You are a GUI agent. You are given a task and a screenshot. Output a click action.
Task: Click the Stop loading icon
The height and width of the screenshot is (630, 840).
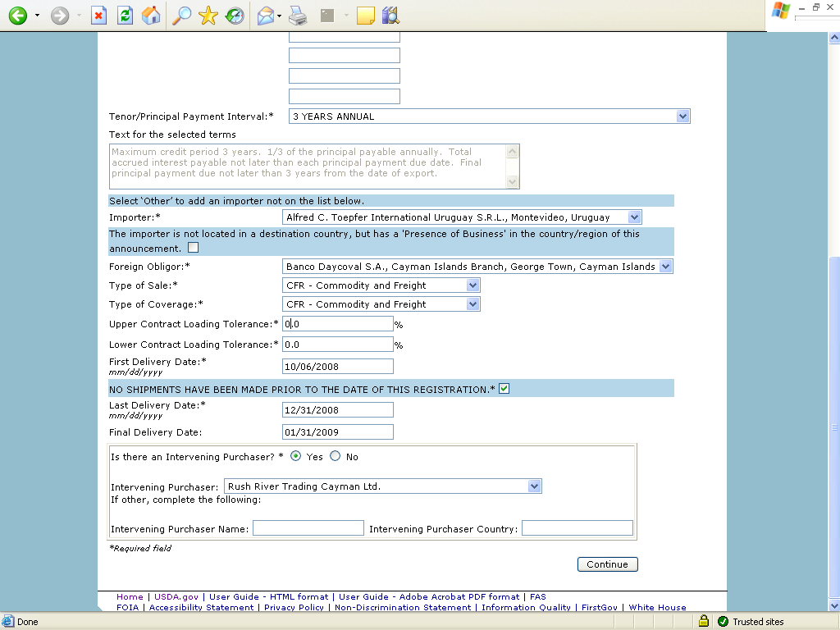tap(98, 16)
